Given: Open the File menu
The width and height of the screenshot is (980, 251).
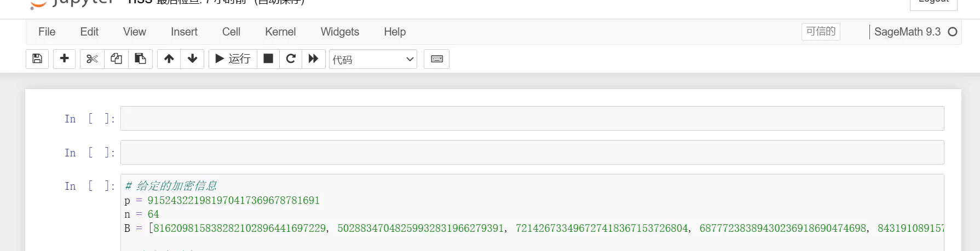Looking at the screenshot, I should (x=47, y=32).
